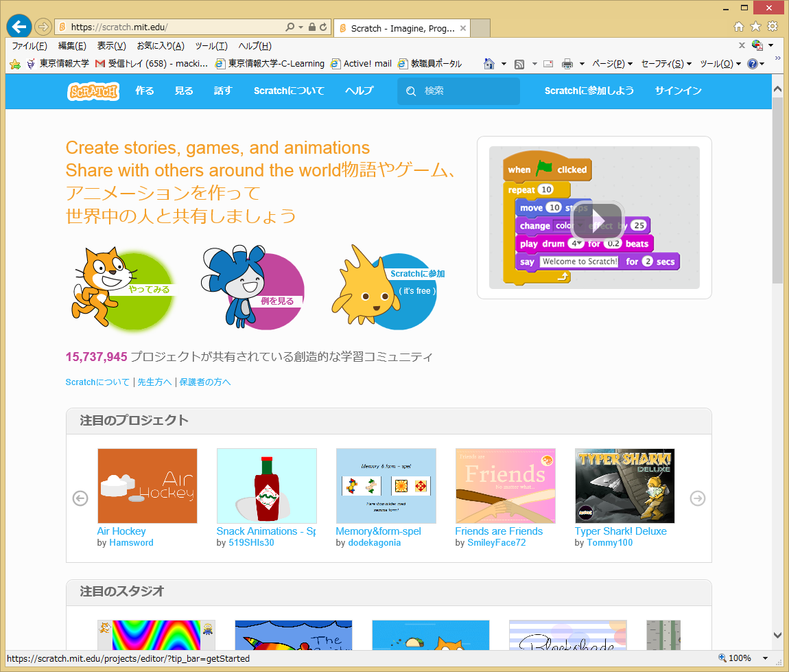This screenshot has width=789, height=672.
Task: Click サインイン link
Action: 679,91
